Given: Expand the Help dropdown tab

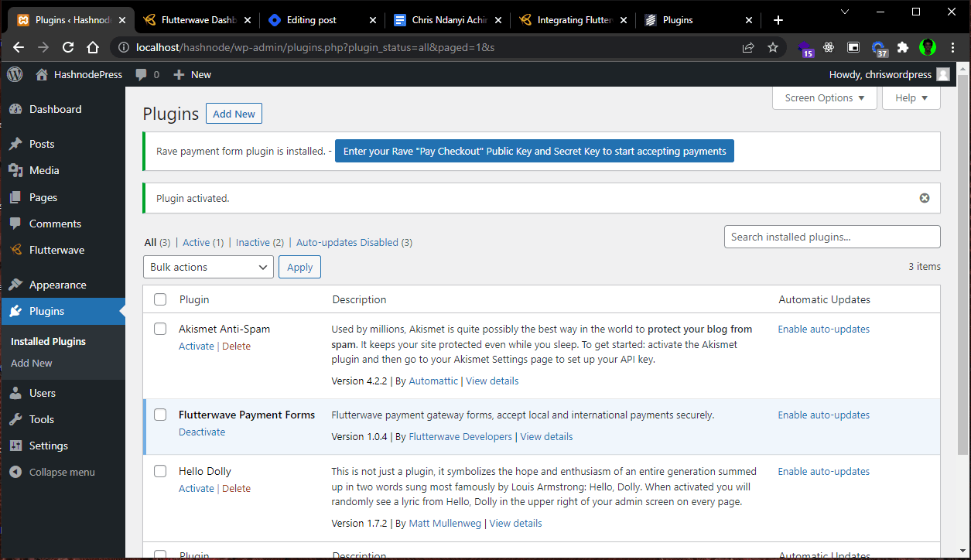Looking at the screenshot, I should click(x=911, y=97).
